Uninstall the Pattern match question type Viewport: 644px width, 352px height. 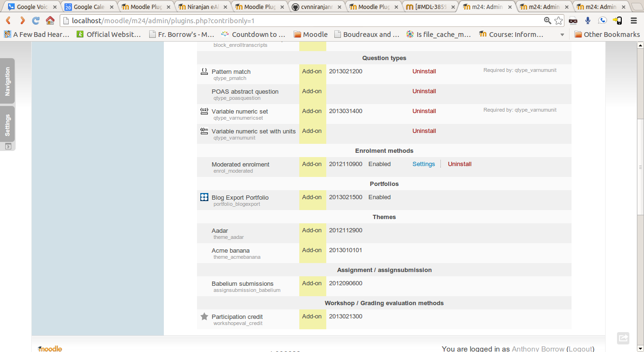click(424, 71)
